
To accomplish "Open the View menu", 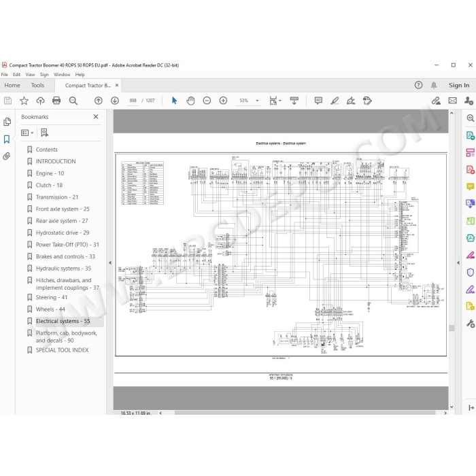I will (x=30, y=75).
